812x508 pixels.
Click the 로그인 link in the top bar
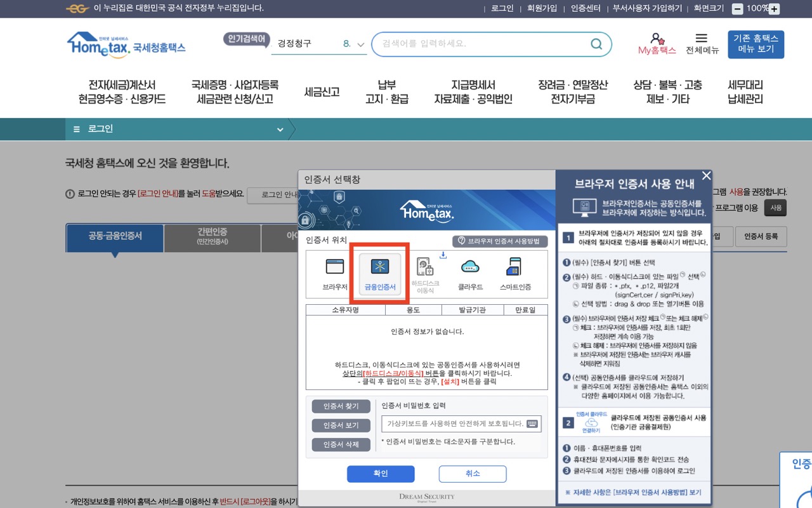click(x=502, y=8)
